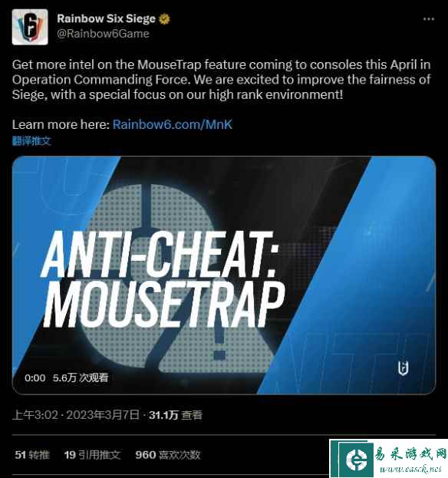
Task: Click the 5.6万 次观看 view count label
Action: [x=81, y=377]
